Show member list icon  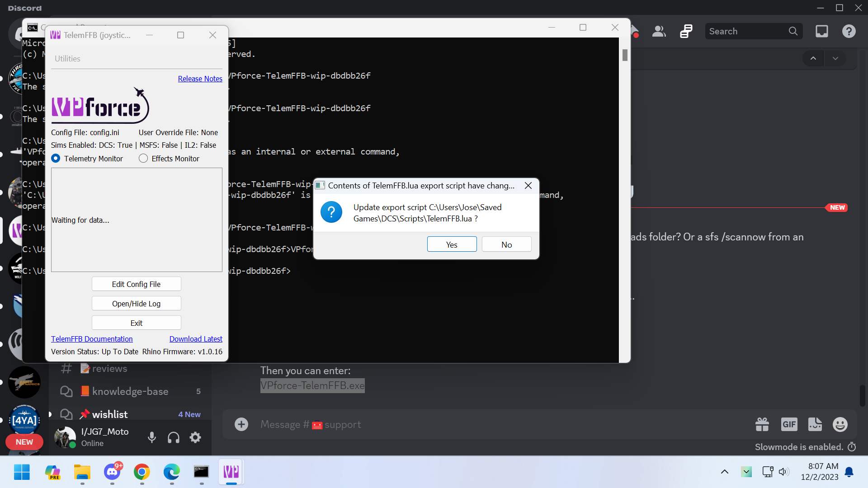[x=659, y=31]
